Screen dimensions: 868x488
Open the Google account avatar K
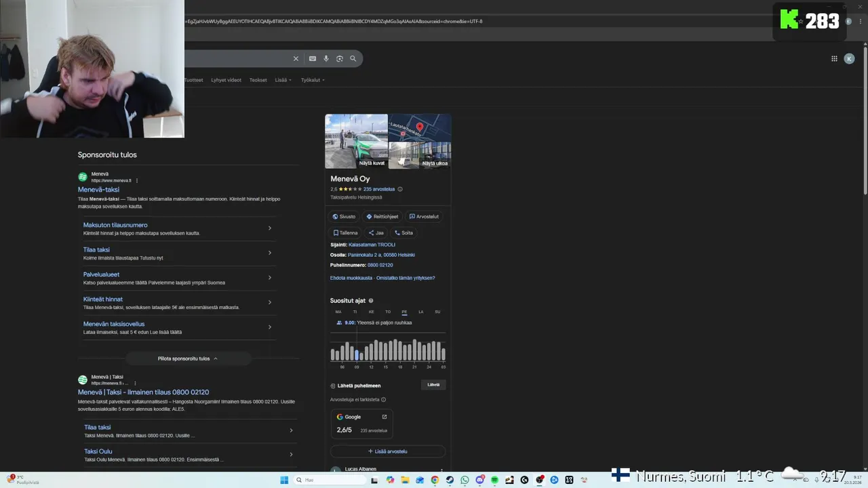[849, 59]
